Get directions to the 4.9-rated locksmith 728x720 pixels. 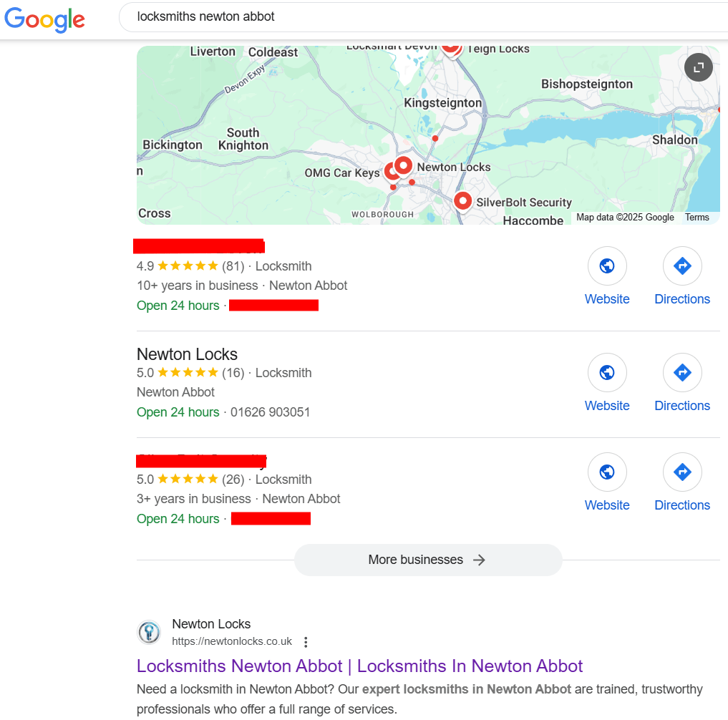[x=682, y=266]
